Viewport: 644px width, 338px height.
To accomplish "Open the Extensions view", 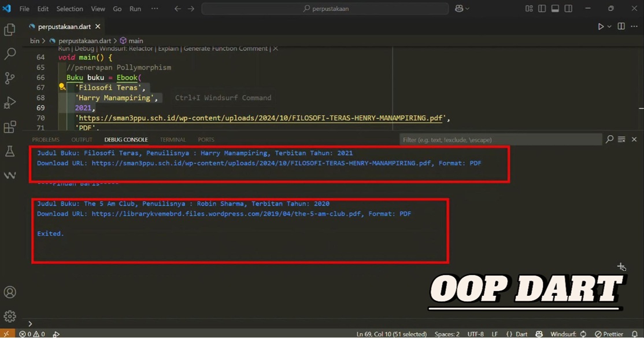I will click(9, 127).
